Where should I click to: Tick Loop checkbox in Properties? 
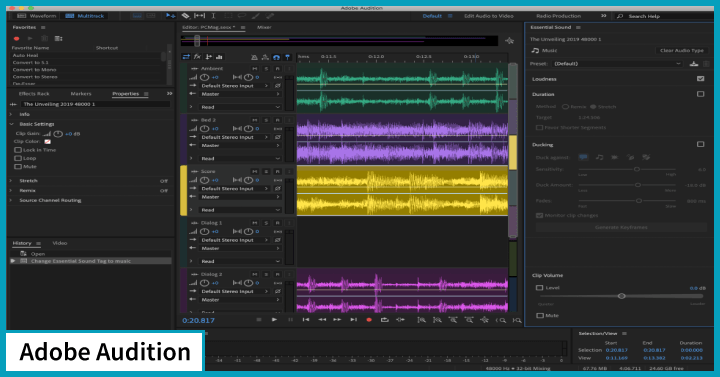click(x=18, y=158)
